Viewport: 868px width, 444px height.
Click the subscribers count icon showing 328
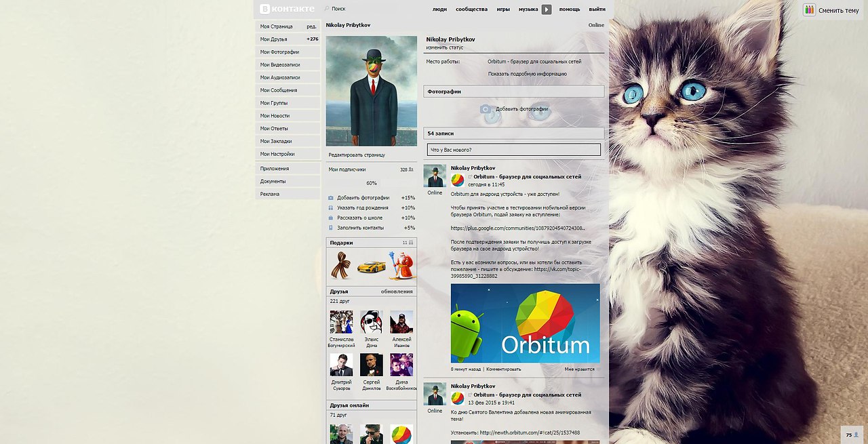412,169
